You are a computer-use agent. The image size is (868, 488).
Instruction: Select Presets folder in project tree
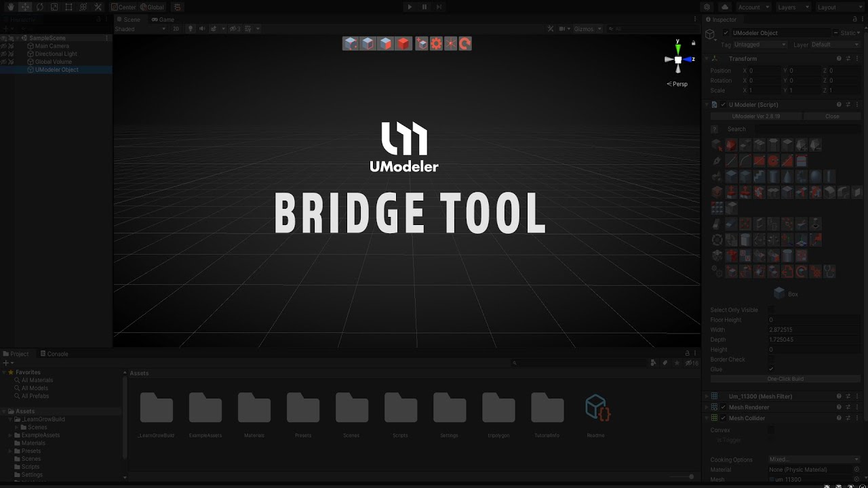coord(31,451)
